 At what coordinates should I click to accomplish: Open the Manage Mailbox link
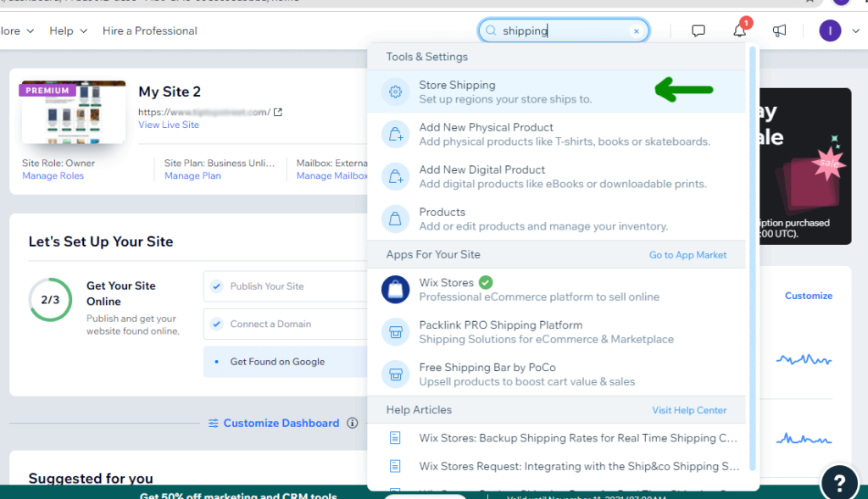pos(331,176)
